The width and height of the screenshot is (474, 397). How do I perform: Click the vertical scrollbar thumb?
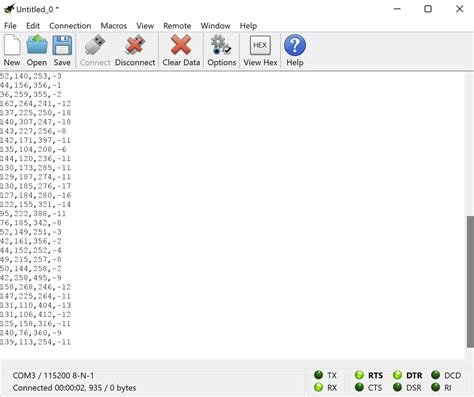coord(470,282)
